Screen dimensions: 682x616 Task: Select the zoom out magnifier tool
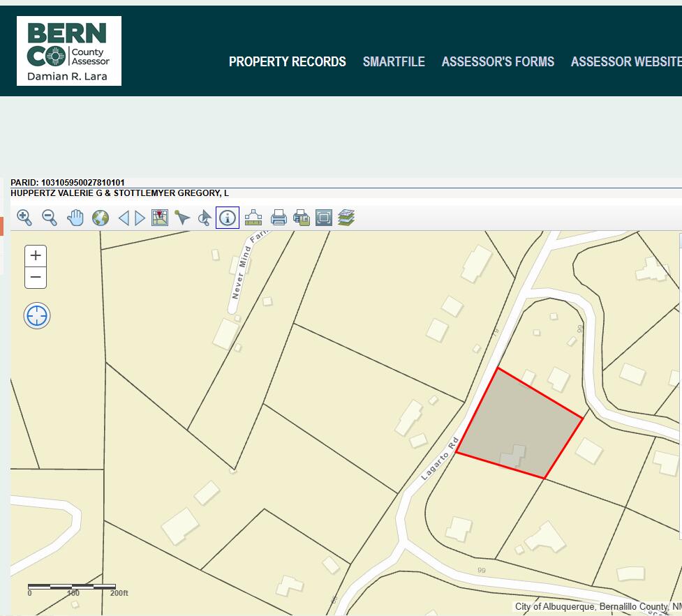click(50, 218)
